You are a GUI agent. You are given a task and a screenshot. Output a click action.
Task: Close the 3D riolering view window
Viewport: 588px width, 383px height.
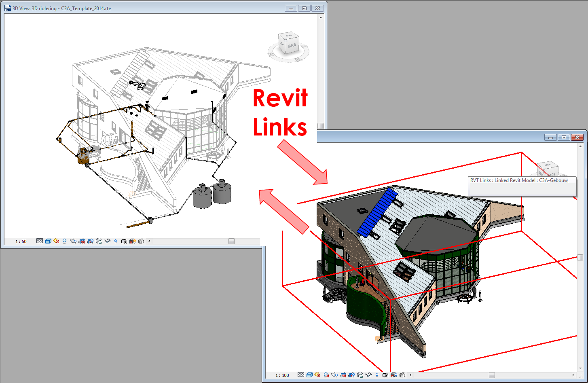point(318,8)
